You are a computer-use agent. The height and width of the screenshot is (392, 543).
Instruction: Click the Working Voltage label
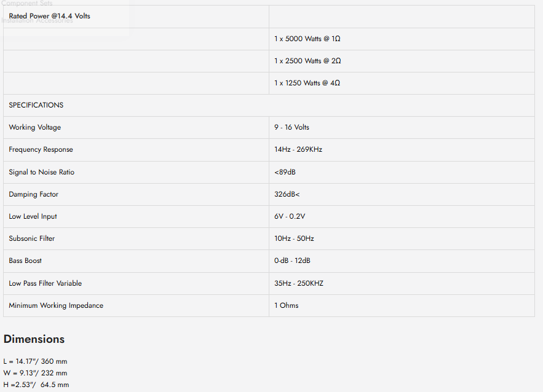click(x=34, y=127)
